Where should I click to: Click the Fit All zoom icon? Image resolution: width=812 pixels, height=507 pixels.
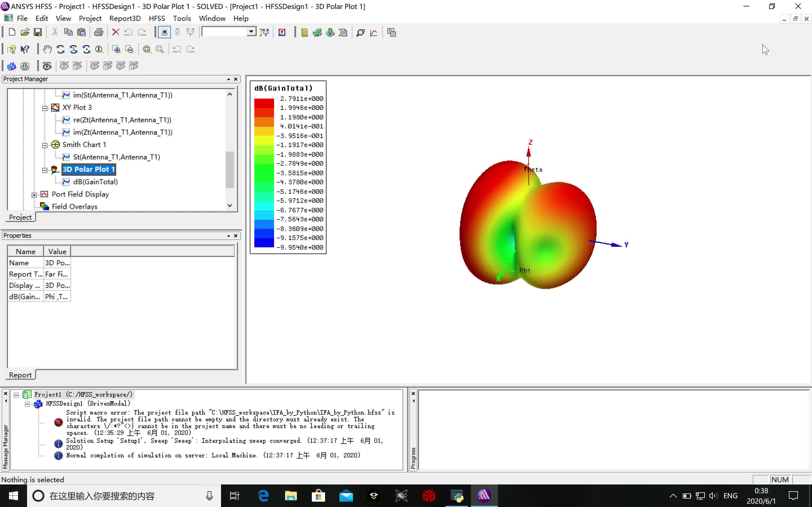pos(147,49)
